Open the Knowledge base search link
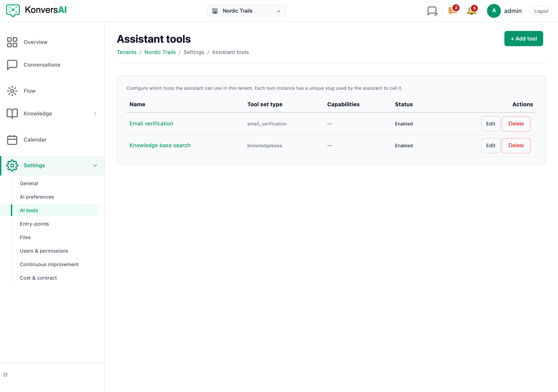The image size is (558, 392). coord(160,145)
